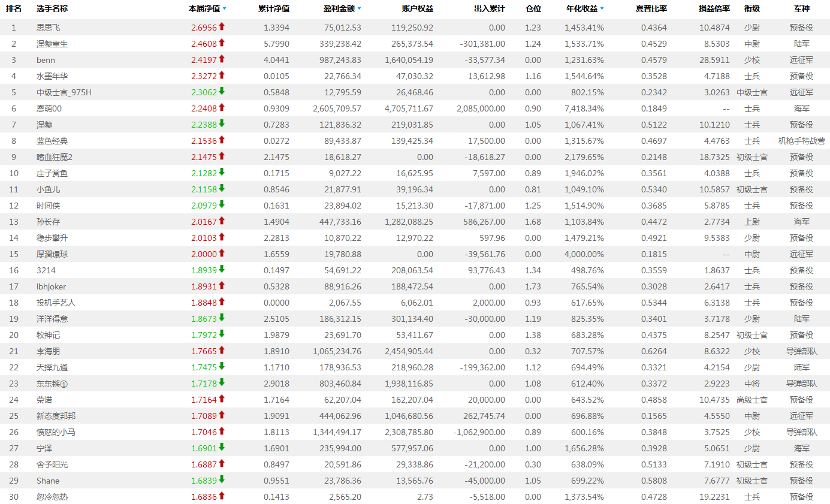Open player 水墨年华
This screenshot has width=830, height=504.
pyautogui.click(x=52, y=76)
